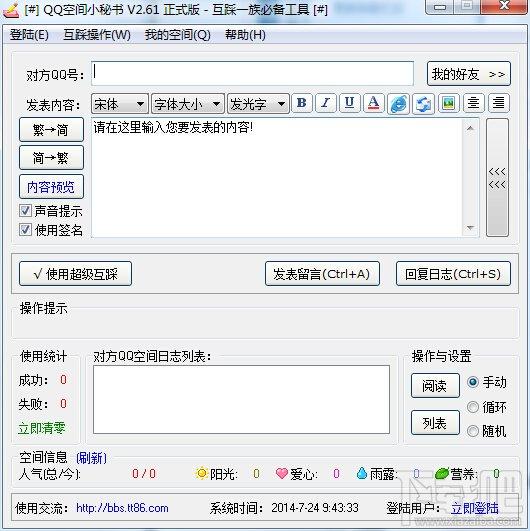This screenshot has height=531, width=530.
Task: Click the 简→繁 conversion button
Action: [51, 158]
